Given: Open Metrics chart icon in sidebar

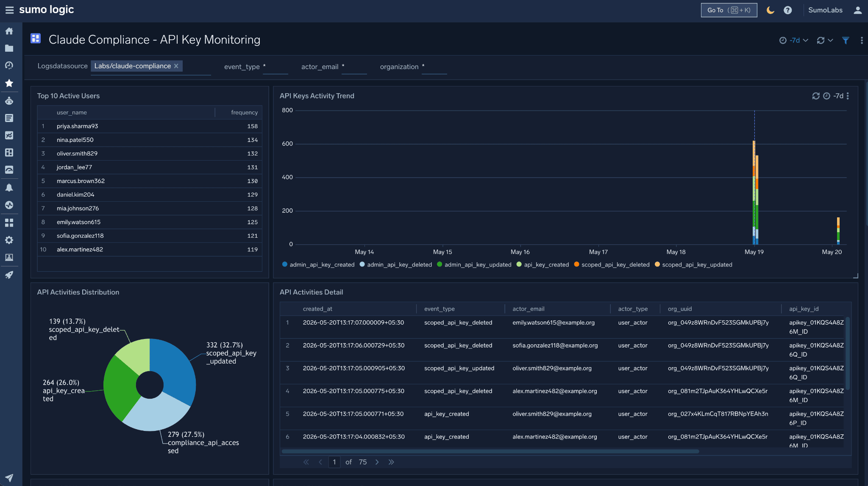Looking at the screenshot, I should click(9, 135).
